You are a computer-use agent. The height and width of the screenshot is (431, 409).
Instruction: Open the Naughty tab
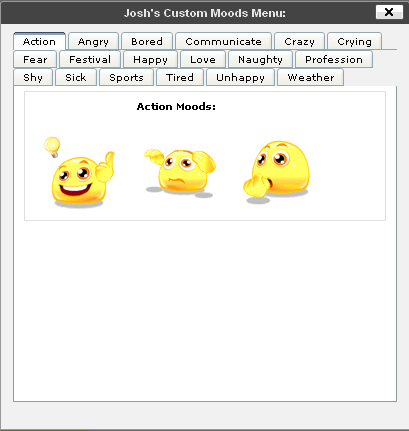pyautogui.click(x=260, y=59)
